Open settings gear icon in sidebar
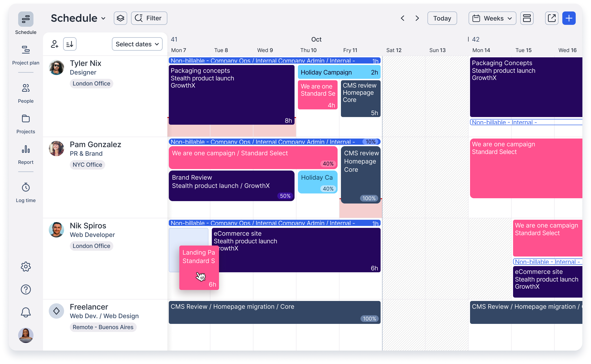This screenshot has height=364, width=591. tap(26, 267)
